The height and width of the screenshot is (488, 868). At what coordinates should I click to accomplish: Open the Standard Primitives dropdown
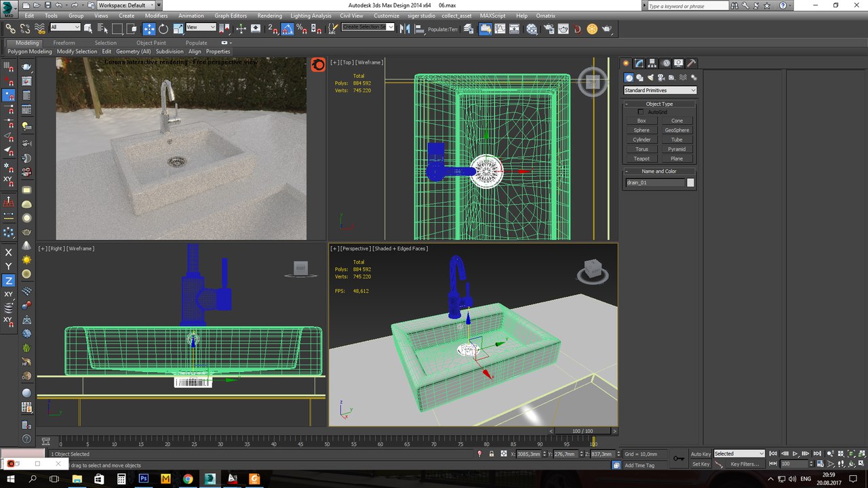(660, 90)
